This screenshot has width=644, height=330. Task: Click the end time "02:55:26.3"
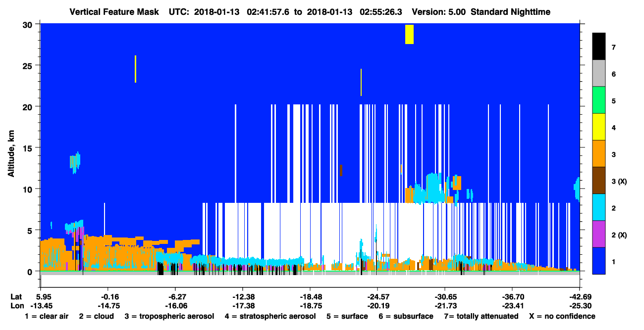pyautogui.click(x=381, y=12)
